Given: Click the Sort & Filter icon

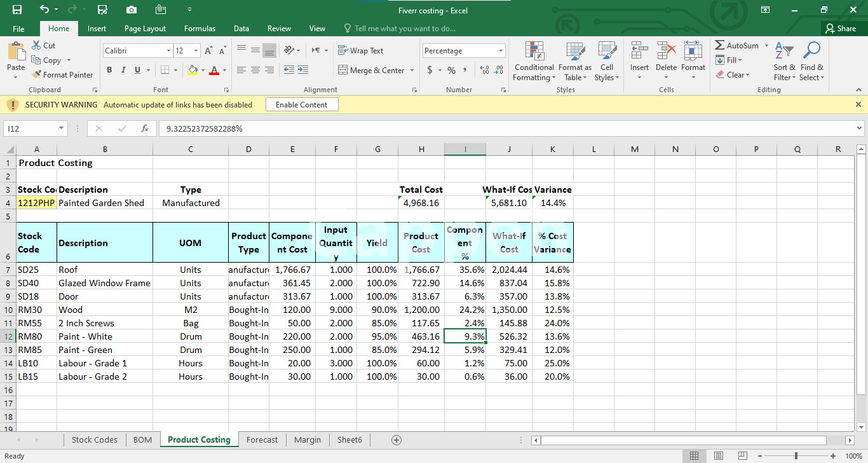Looking at the screenshot, I should (784, 52).
